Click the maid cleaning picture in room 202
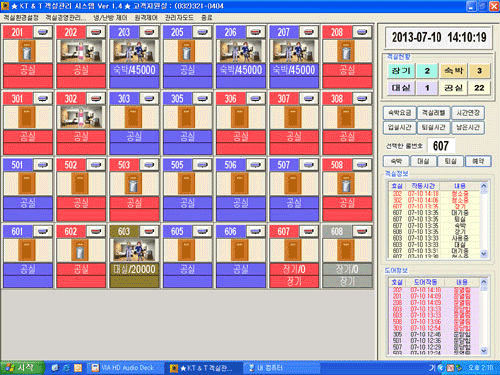 click(x=81, y=51)
